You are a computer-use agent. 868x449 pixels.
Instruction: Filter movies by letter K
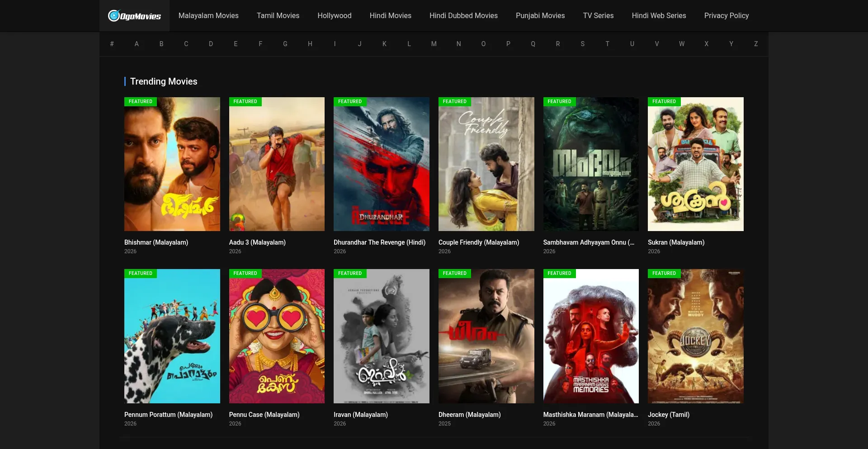pyautogui.click(x=384, y=44)
